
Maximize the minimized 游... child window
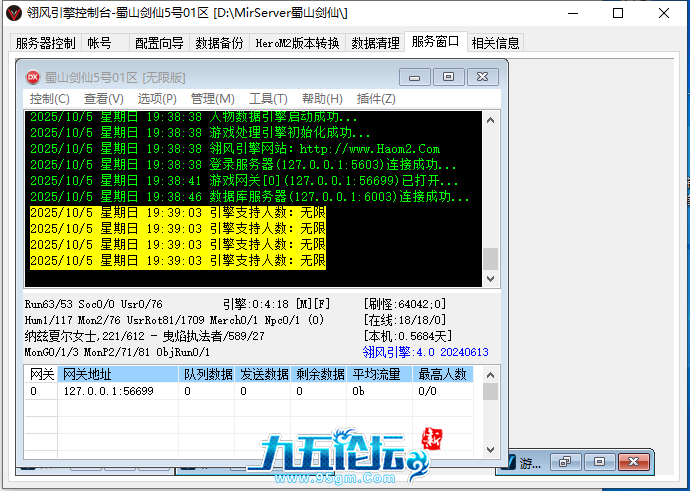599,462
